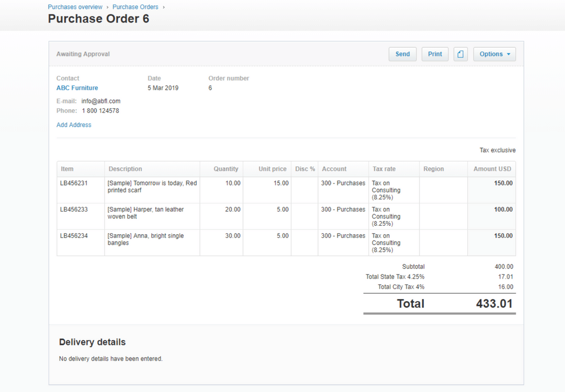The width and height of the screenshot is (565, 392).
Task: Click the Print button
Action: pyautogui.click(x=435, y=54)
